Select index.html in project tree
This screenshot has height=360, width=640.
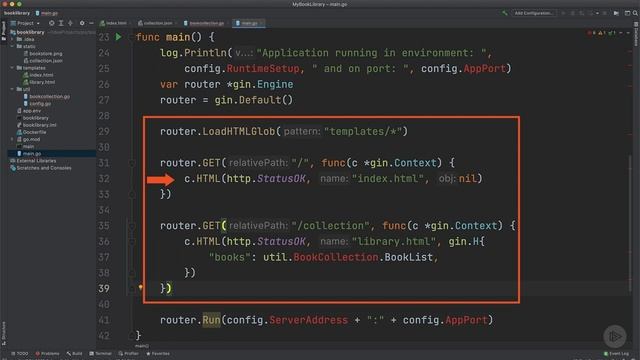(x=38, y=75)
